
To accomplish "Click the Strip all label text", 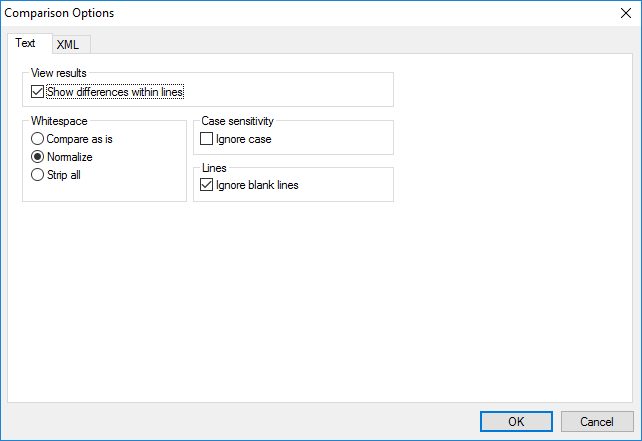I will point(64,175).
